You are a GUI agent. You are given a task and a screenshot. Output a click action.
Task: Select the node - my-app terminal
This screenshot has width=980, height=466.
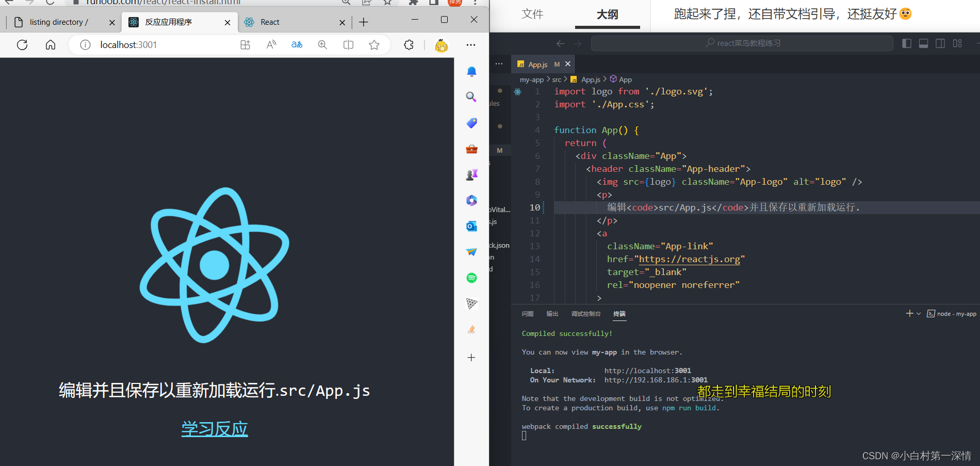(x=952, y=314)
